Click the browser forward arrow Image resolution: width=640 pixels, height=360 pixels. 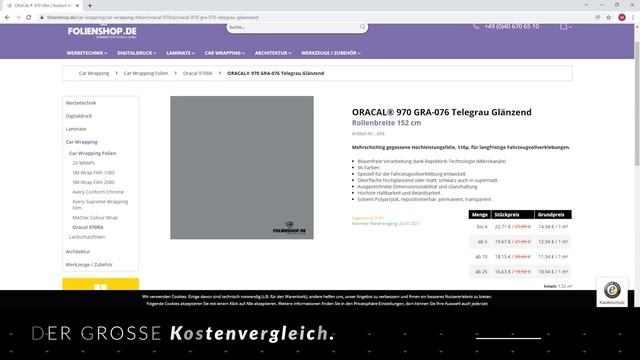click(18, 18)
